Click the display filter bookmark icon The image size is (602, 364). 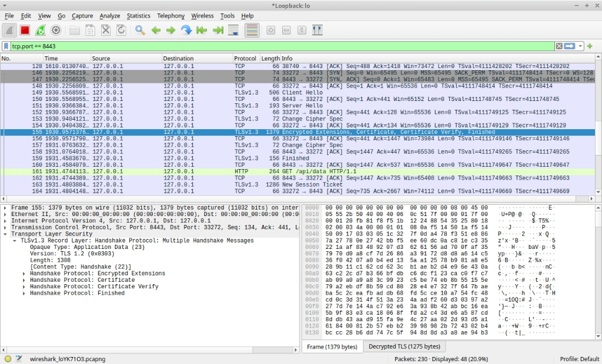[6, 46]
